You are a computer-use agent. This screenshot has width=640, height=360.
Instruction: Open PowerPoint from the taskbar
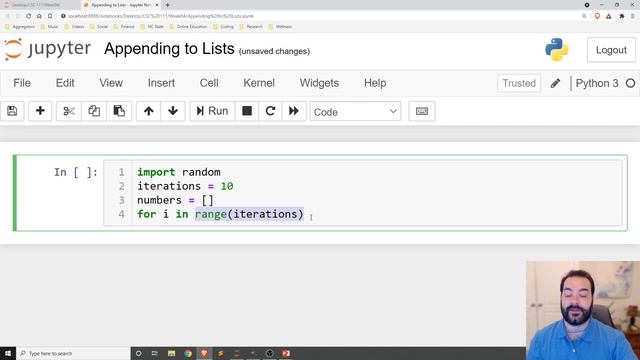pyautogui.click(x=286, y=353)
